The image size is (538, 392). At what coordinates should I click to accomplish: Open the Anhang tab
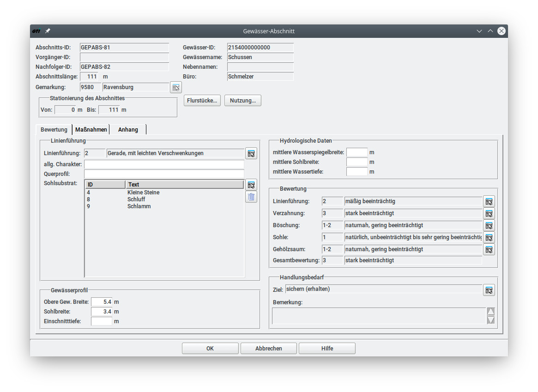(128, 130)
